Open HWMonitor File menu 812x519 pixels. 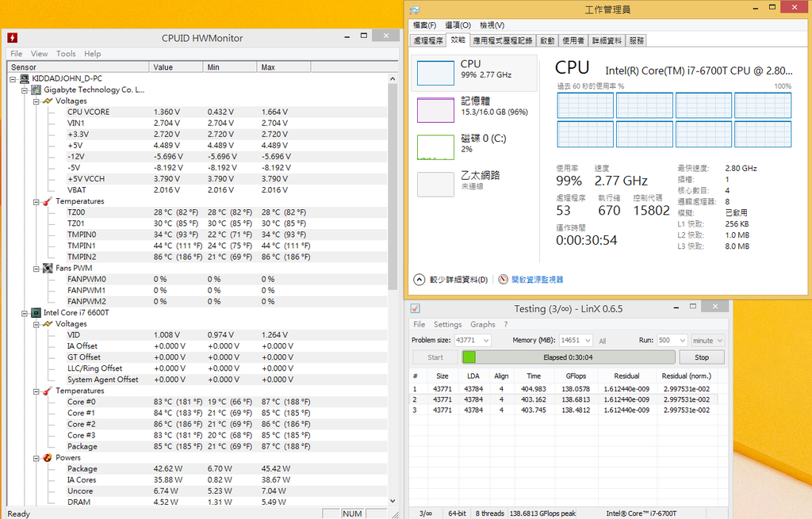coord(16,54)
